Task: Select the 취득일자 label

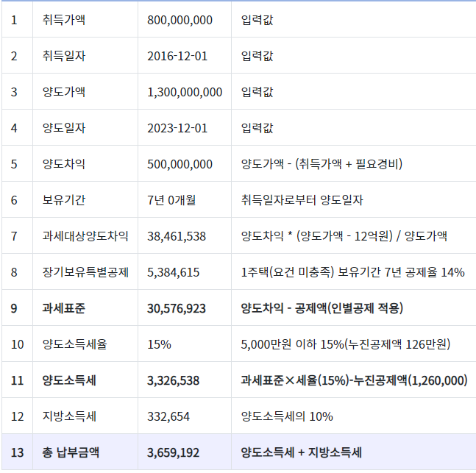Action: click(x=64, y=56)
